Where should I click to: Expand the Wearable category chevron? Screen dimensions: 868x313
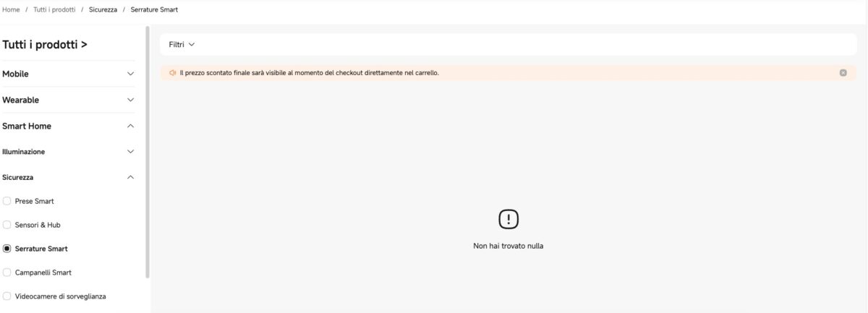point(130,100)
